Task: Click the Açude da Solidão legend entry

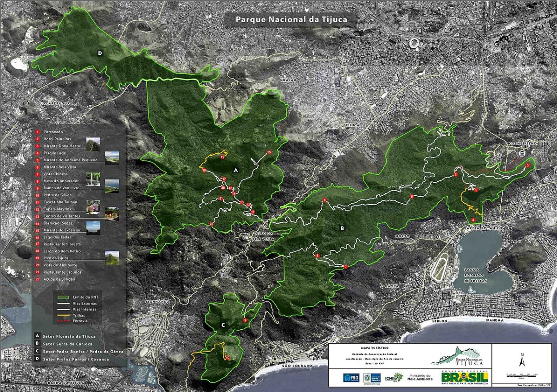Action: pos(55,279)
